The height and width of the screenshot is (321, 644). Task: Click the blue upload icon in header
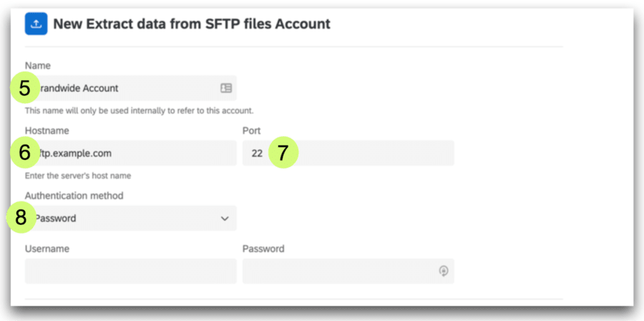pyautogui.click(x=36, y=24)
